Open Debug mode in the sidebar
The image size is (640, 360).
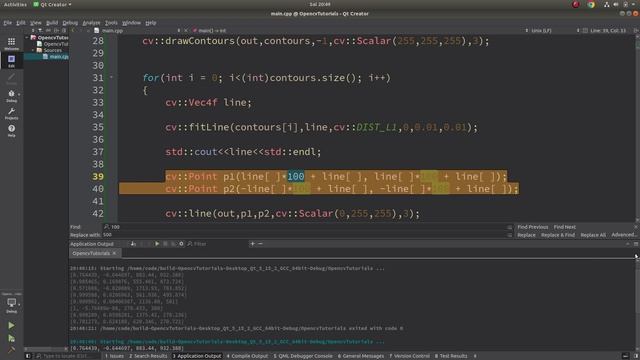click(11, 96)
